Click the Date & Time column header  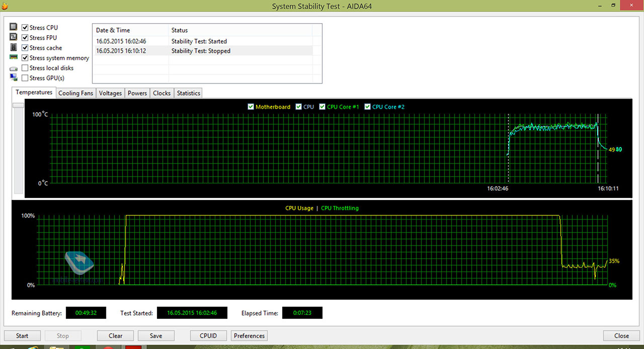click(x=130, y=30)
